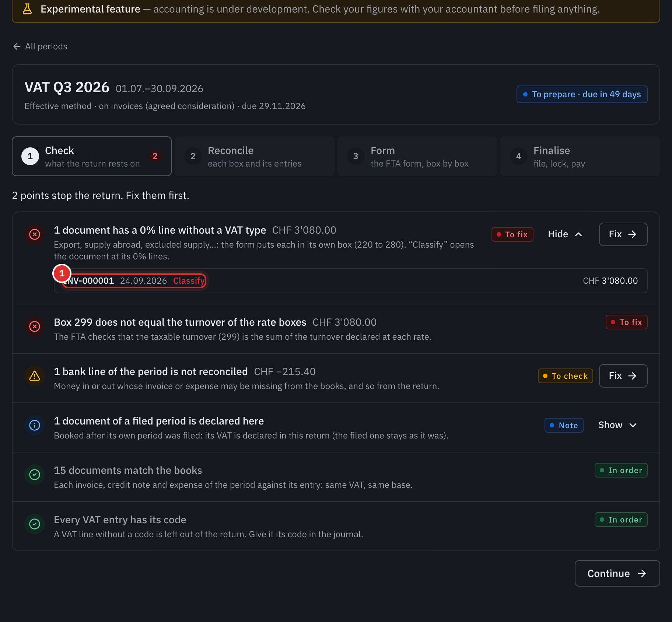The width and height of the screenshot is (672, 622).
Task: Go to the Form step
Action: coord(417,156)
